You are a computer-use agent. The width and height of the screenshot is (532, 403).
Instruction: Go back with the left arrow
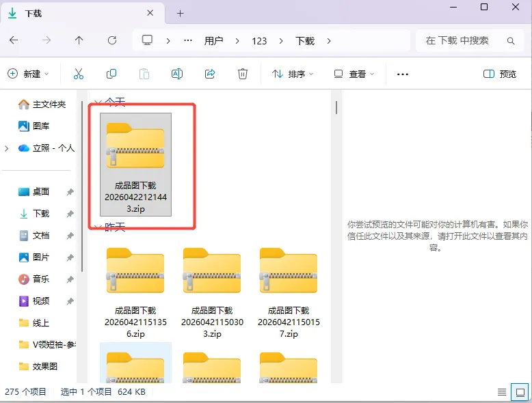click(14, 40)
